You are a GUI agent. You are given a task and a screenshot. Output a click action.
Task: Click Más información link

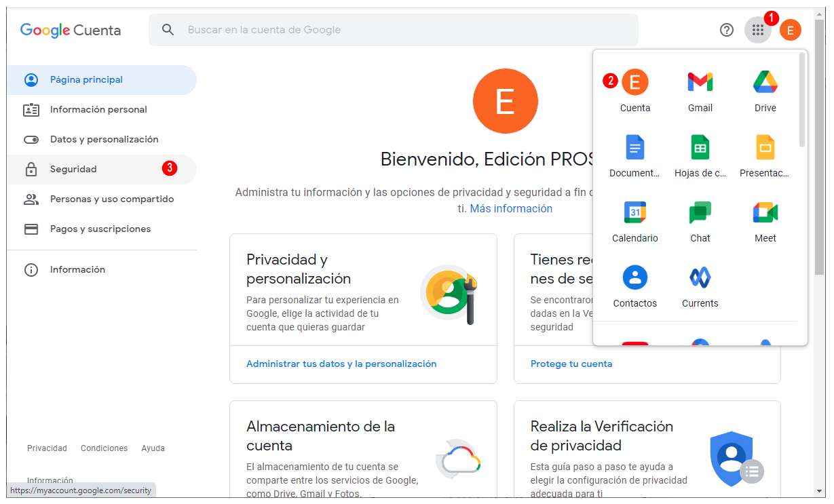click(511, 209)
